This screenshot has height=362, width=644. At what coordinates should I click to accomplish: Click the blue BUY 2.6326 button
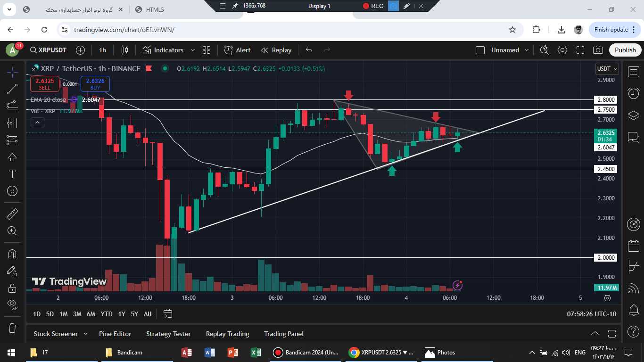point(95,84)
